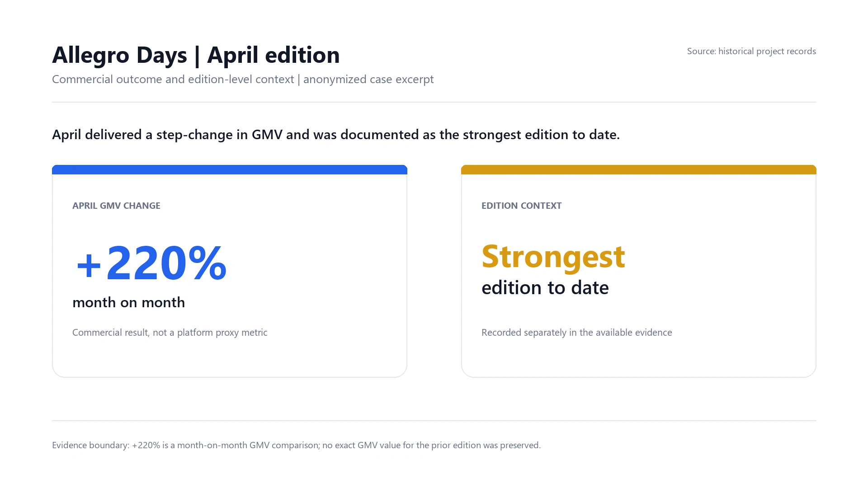The height and width of the screenshot is (488, 868).
Task: Select the month on month text
Action: tap(128, 302)
